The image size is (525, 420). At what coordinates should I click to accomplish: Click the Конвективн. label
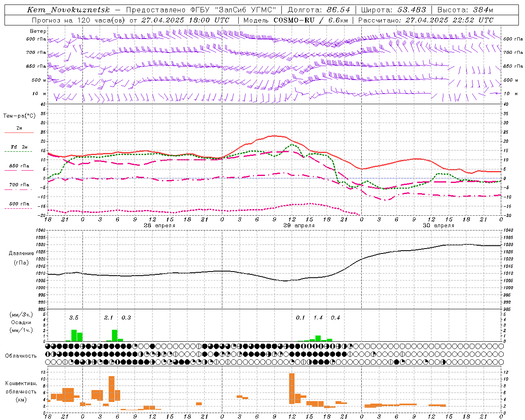point(21,383)
